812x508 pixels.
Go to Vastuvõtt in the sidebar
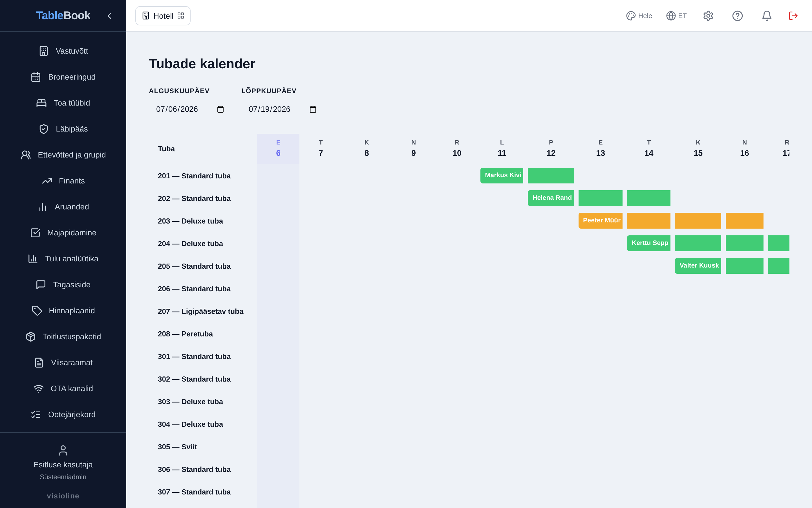63,51
